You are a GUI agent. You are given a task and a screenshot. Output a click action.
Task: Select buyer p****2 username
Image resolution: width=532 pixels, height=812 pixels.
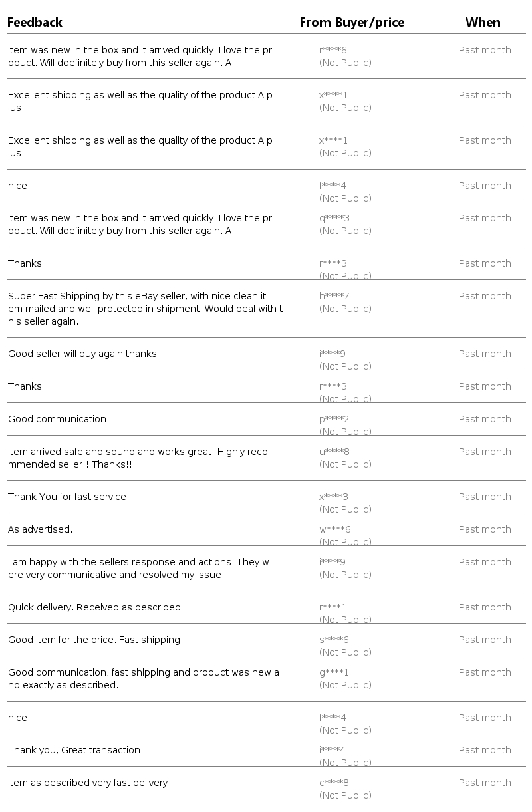click(x=334, y=419)
